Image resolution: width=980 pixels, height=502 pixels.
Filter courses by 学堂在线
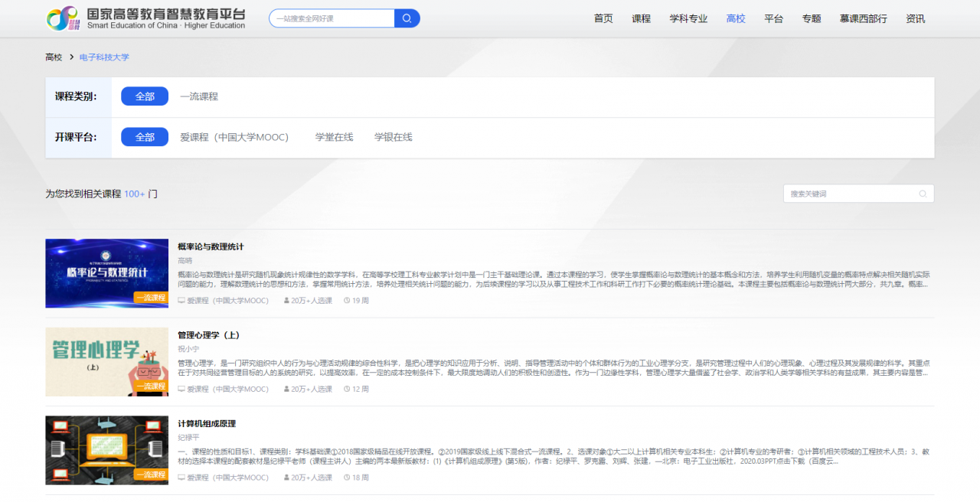[x=333, y=137]
